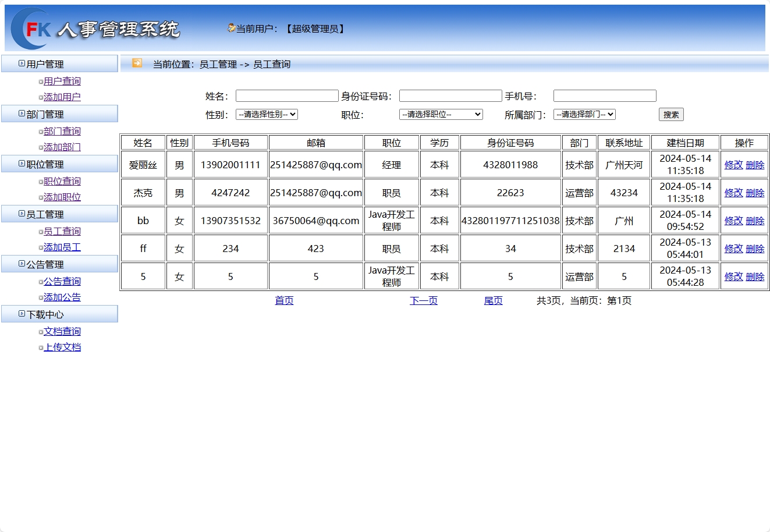Click the yellow arrow icon in the breadcrumb bar
The width and height of the screenshot is (770, 532).
click(x=136, y=63)
